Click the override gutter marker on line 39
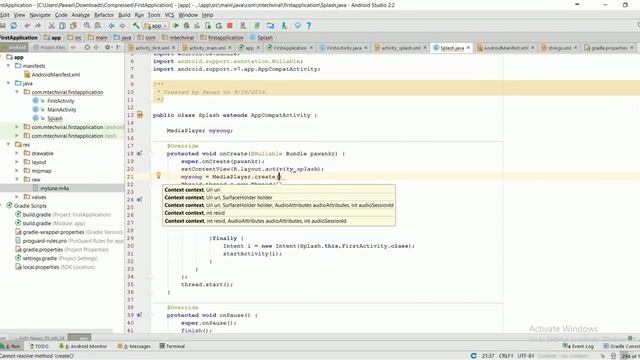The image size is (640, 360). 139,315
